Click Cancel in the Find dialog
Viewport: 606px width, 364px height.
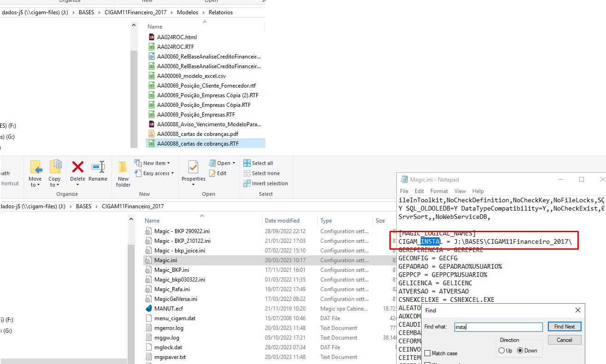pos(565,340)
